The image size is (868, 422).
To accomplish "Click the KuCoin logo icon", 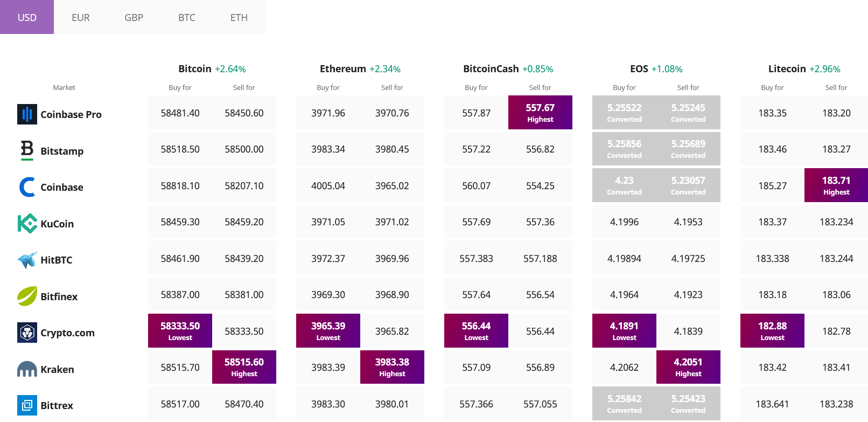I will point(27,223).
